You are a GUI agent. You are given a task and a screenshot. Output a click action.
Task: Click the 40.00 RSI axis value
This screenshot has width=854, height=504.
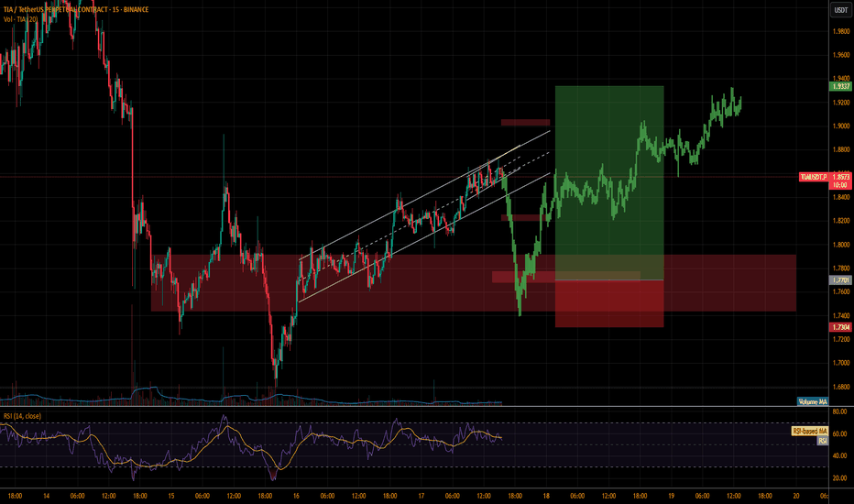point(840,456)
